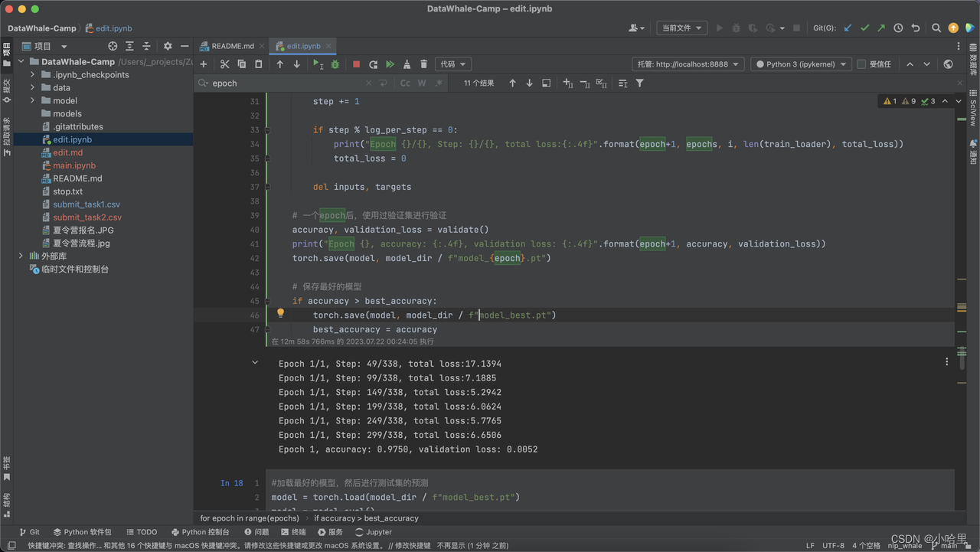
Task: Open the Git tool window tab
Action: pos(28,532)
